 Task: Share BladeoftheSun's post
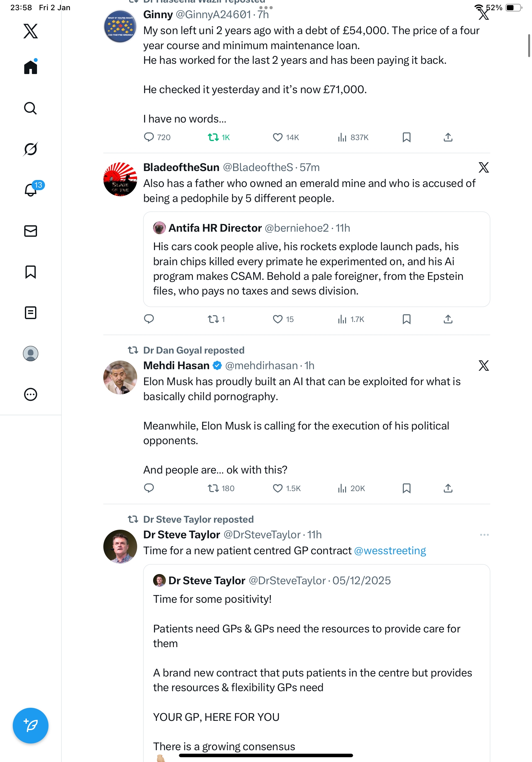[448, 319]
